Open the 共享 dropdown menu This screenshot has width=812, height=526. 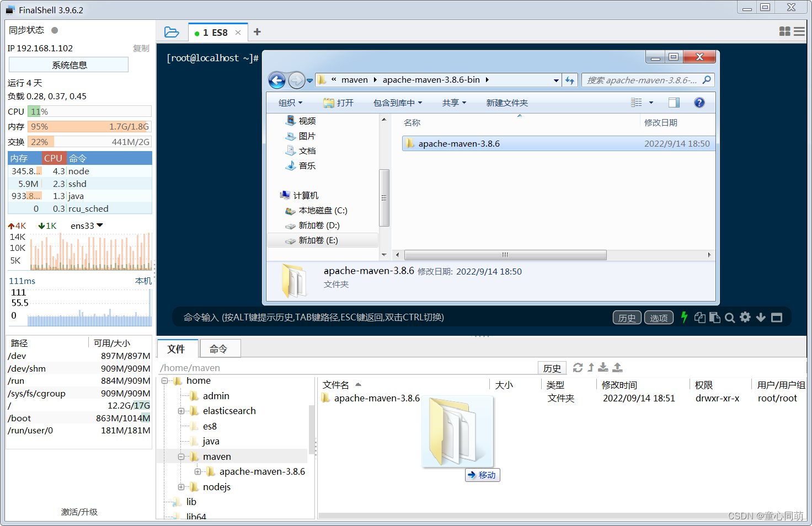(x=455, y=103)
